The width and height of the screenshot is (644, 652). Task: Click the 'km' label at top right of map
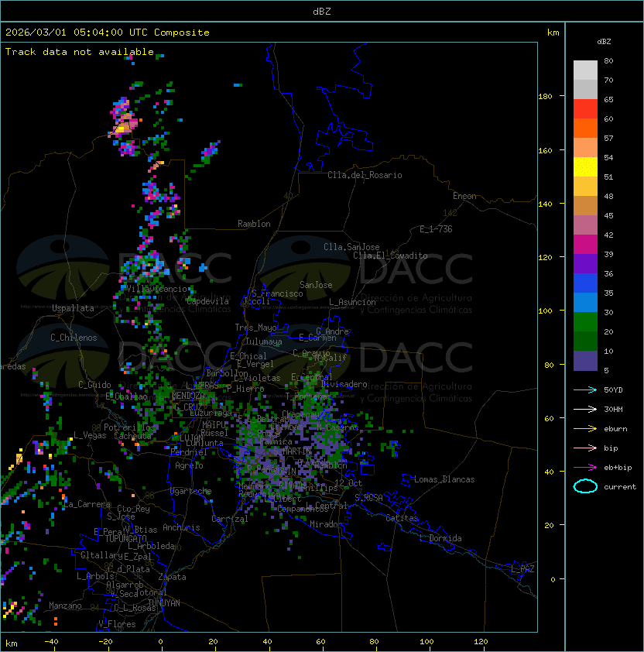[x=553, y=33]
